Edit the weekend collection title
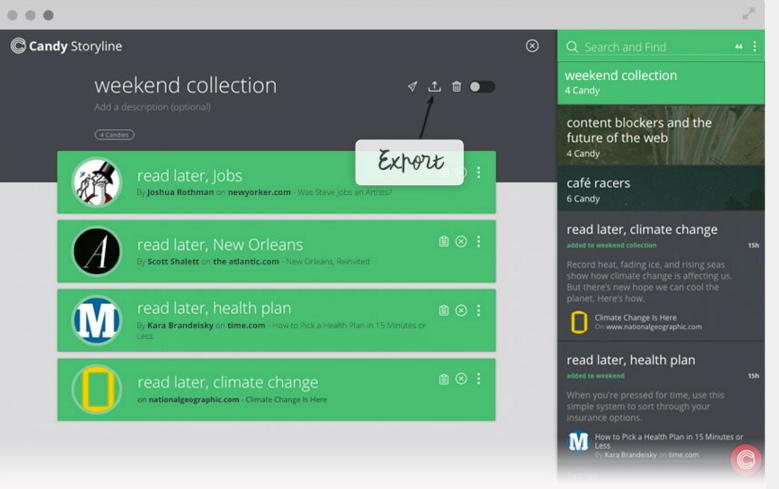Image resolution: width=779 pixels, height=489 pixels. tap(185, 85)
